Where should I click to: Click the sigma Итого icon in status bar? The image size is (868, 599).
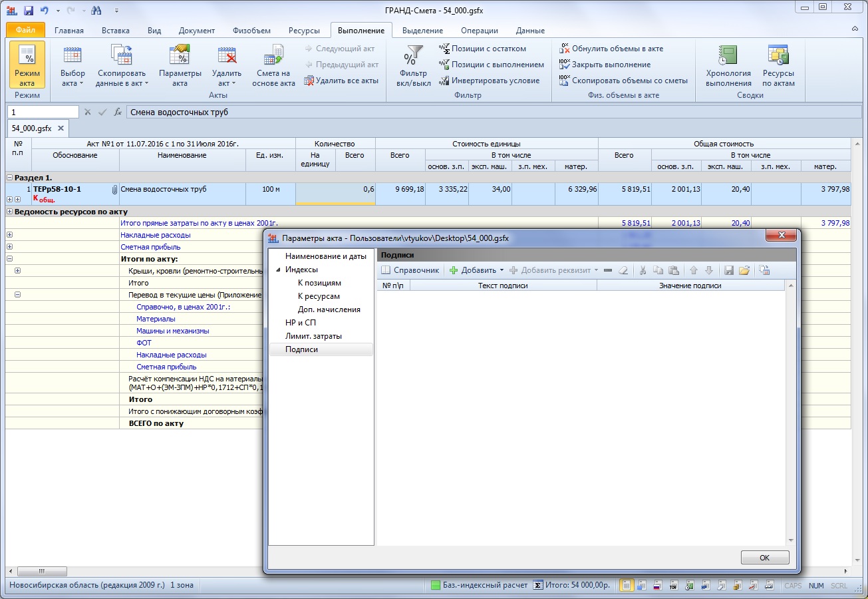(539, 586)
